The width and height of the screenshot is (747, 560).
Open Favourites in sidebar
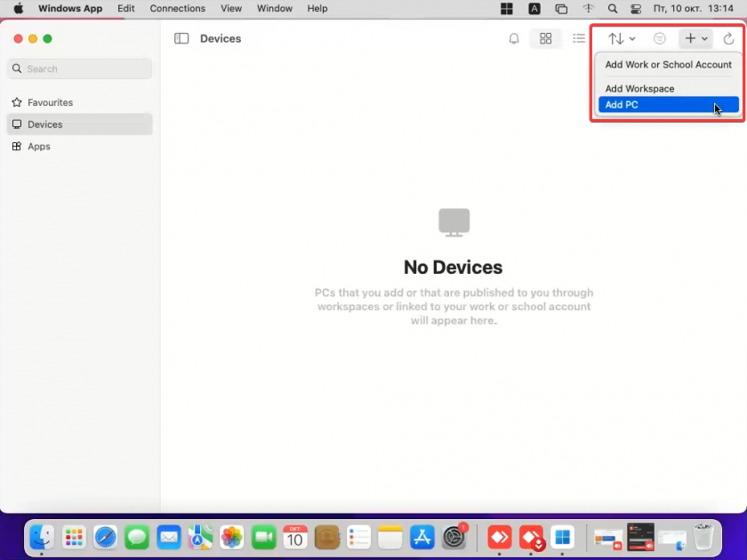[50, 102]
